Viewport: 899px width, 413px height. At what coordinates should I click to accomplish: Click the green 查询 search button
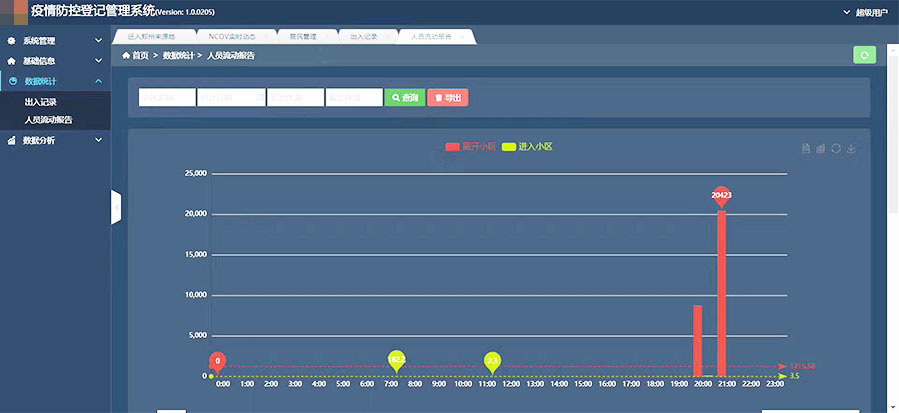point(404,98)
